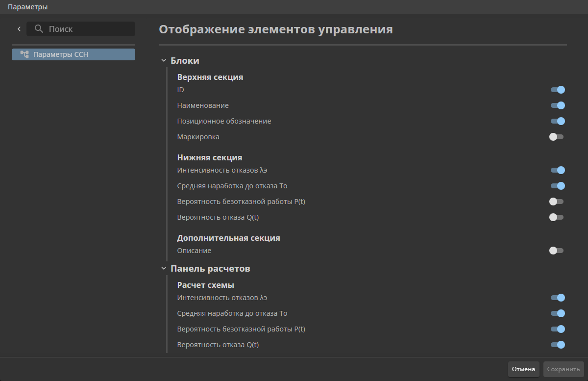The image size is (588, 381).
Task: Disable Вероятность отказа Q(t) in Расчет схемы
Action: pos(558,345)
